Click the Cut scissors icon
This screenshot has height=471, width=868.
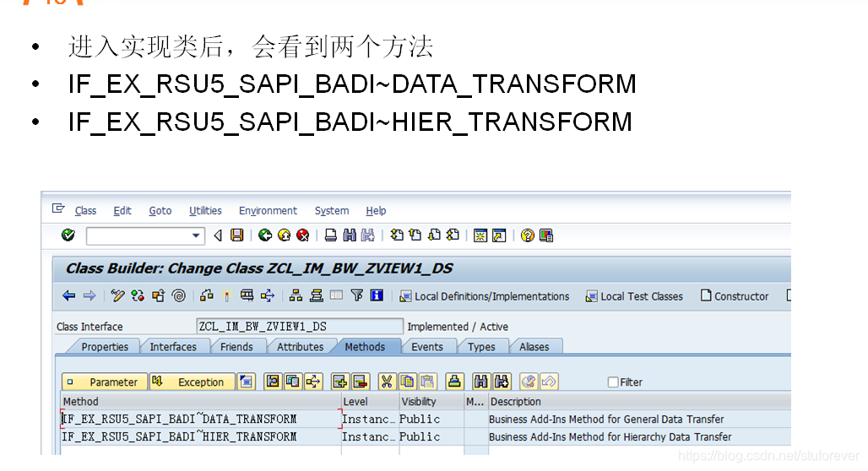tap(387, 382)
